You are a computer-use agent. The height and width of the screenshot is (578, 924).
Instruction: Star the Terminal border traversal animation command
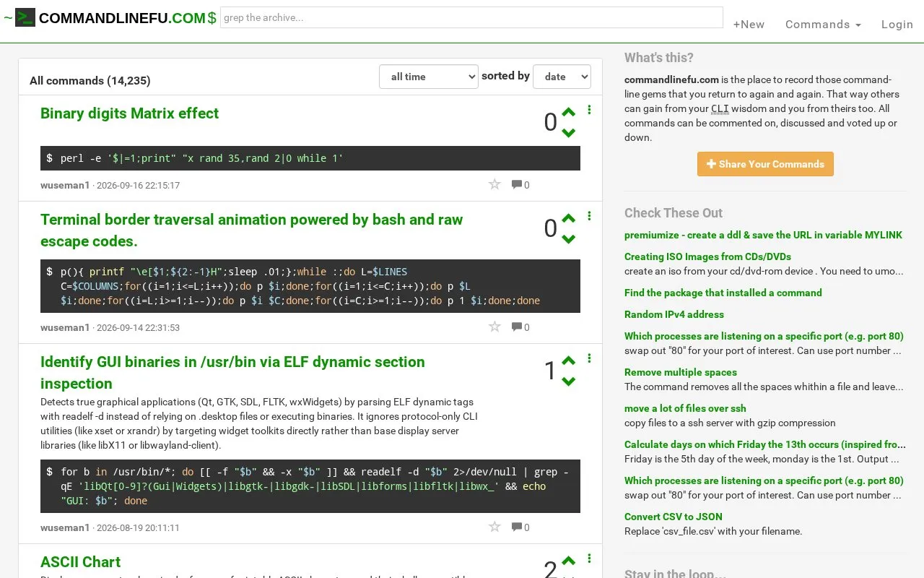494,327
